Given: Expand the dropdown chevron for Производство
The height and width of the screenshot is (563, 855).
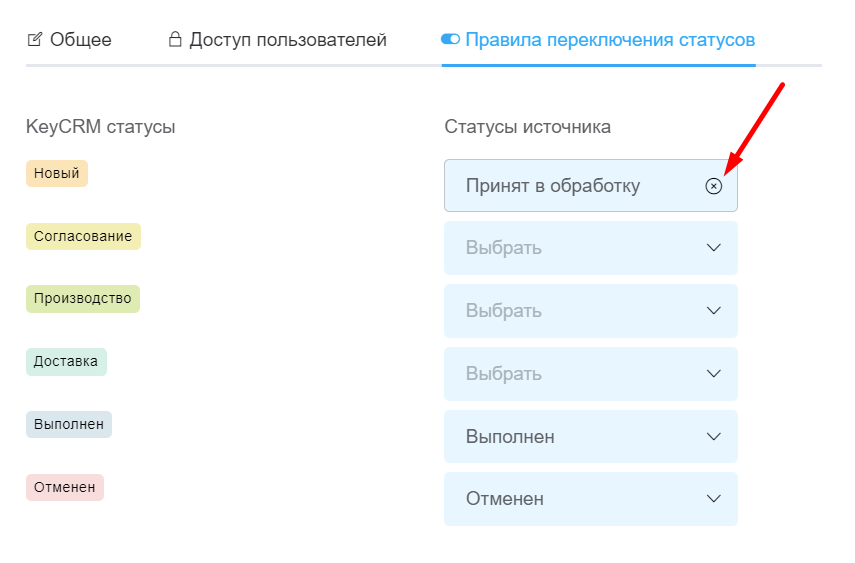Looking at the screenshot, I should (713, 311).
